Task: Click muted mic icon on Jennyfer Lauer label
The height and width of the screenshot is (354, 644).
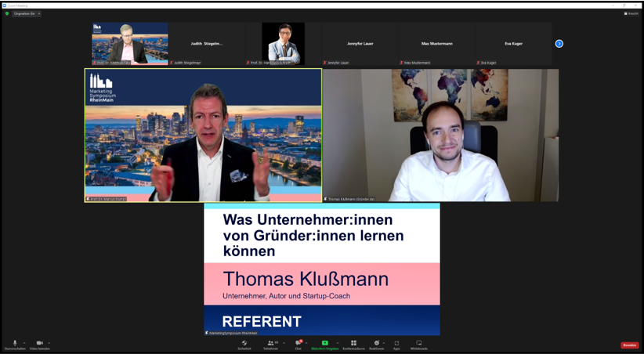Action: (x=325, y=63)
